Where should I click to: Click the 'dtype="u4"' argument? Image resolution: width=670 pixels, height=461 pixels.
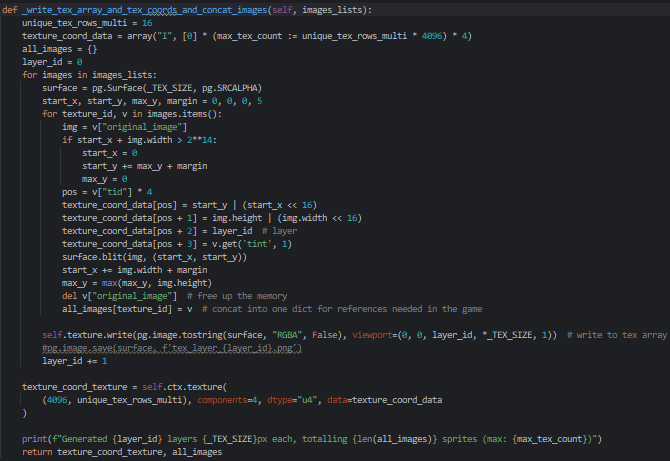tap(292, 400)
